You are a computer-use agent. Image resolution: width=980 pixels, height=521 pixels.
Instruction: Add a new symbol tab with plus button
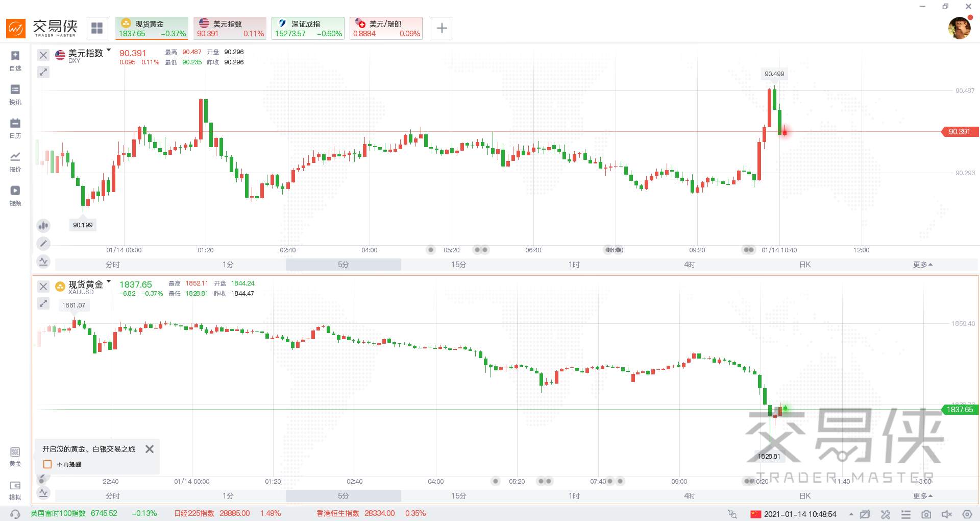(442, 28)
